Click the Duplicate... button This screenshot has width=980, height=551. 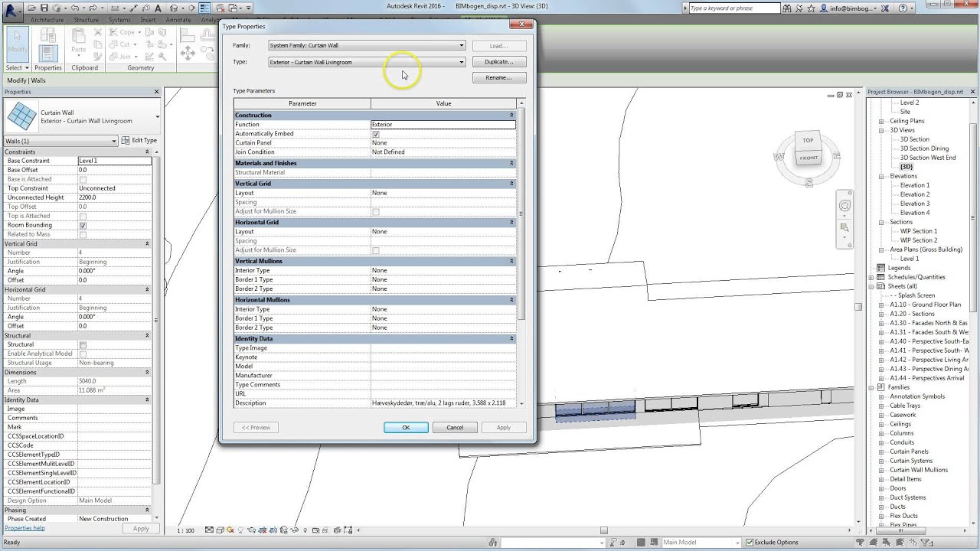[x=498, y=62]
